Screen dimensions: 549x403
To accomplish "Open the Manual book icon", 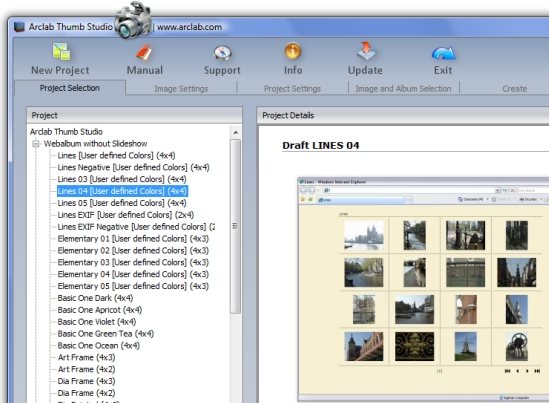I will pyautogui.click(x=144, y=53).
